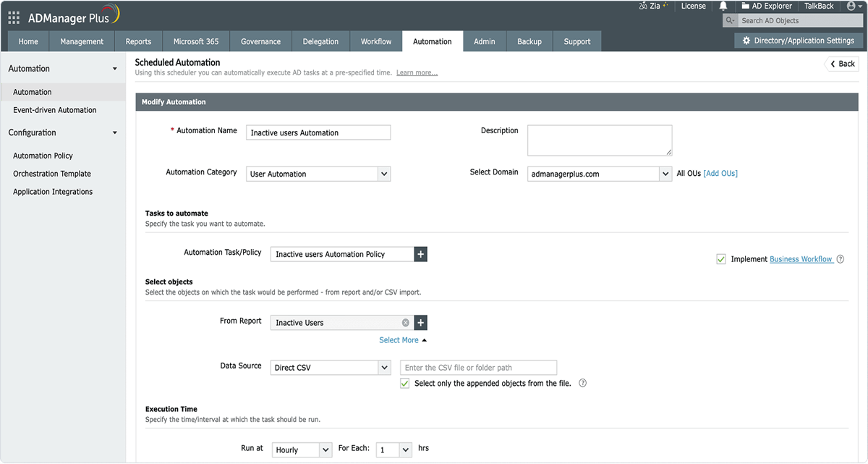The image size is (868, 464).
Task: Click the Search AD Objects field
Action: click(x=801, y=20)
